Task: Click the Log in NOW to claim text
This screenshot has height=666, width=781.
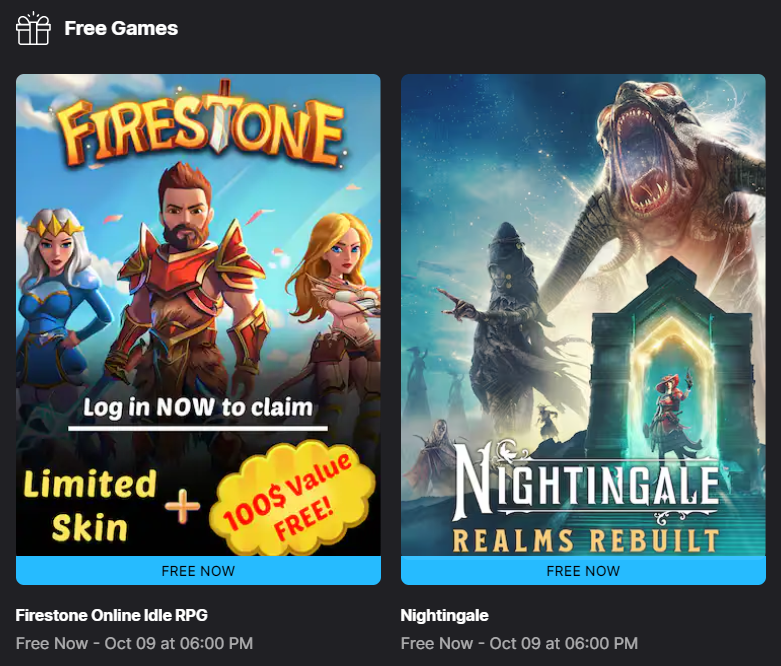Action: point(198,407)
